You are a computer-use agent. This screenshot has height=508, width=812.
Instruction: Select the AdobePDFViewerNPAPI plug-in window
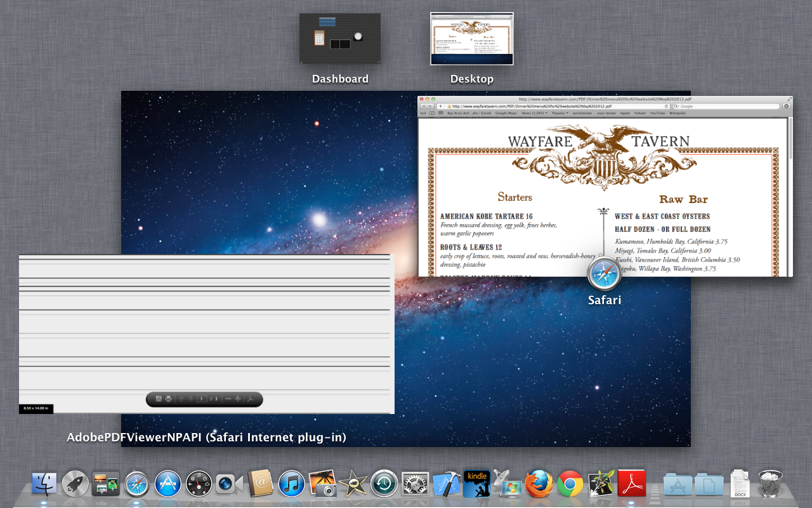click(x=206, y=333)
